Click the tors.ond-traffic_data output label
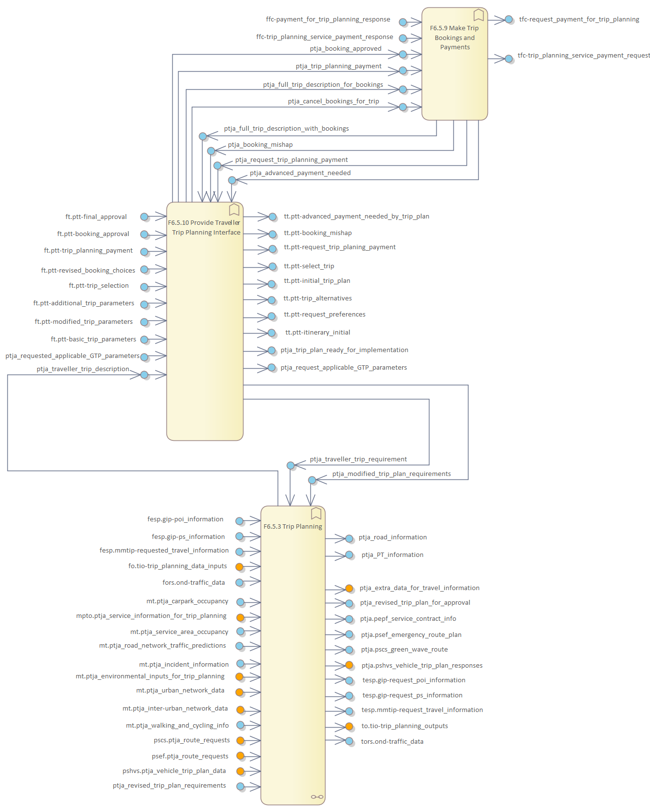 [392, 742]
